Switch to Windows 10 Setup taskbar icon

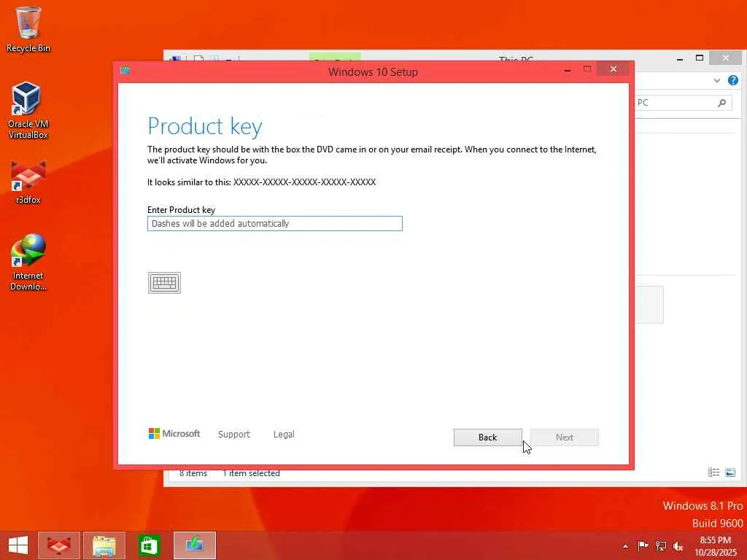(x=194, y=545)
